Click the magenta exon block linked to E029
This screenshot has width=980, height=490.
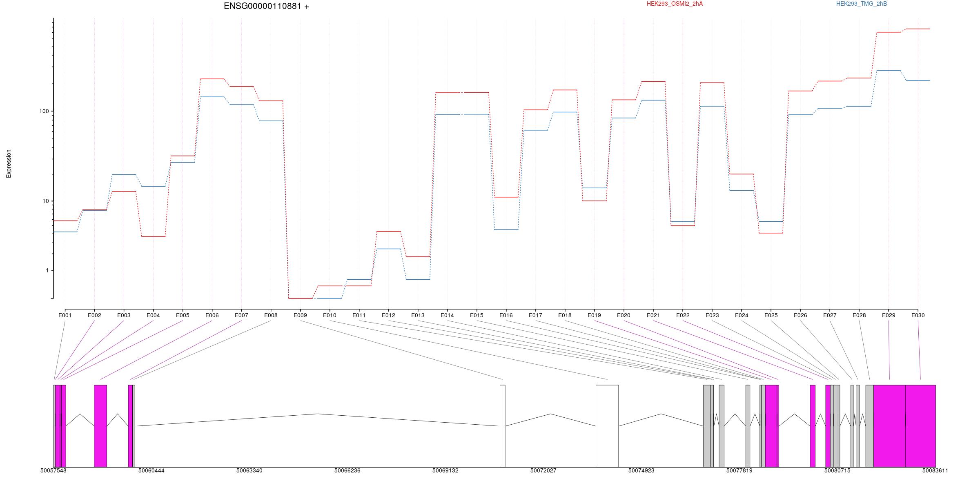[889, 426]
